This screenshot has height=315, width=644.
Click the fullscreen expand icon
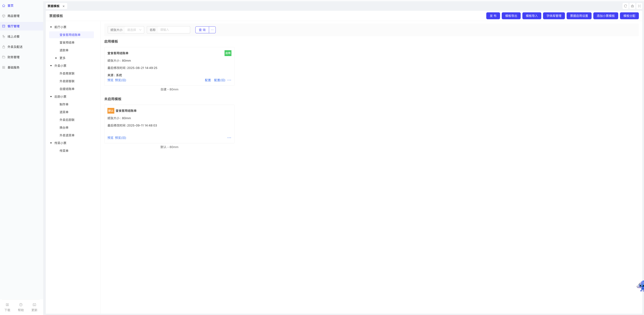(639, 6)
